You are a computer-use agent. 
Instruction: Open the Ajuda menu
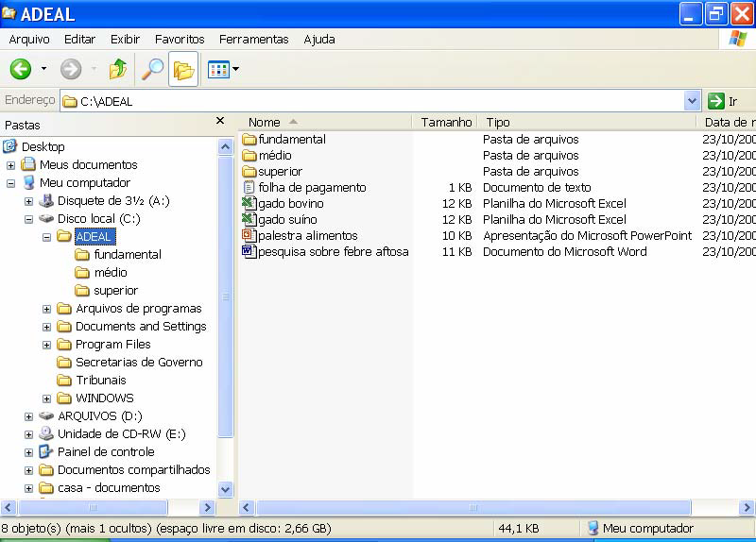[x=319, y=39]
